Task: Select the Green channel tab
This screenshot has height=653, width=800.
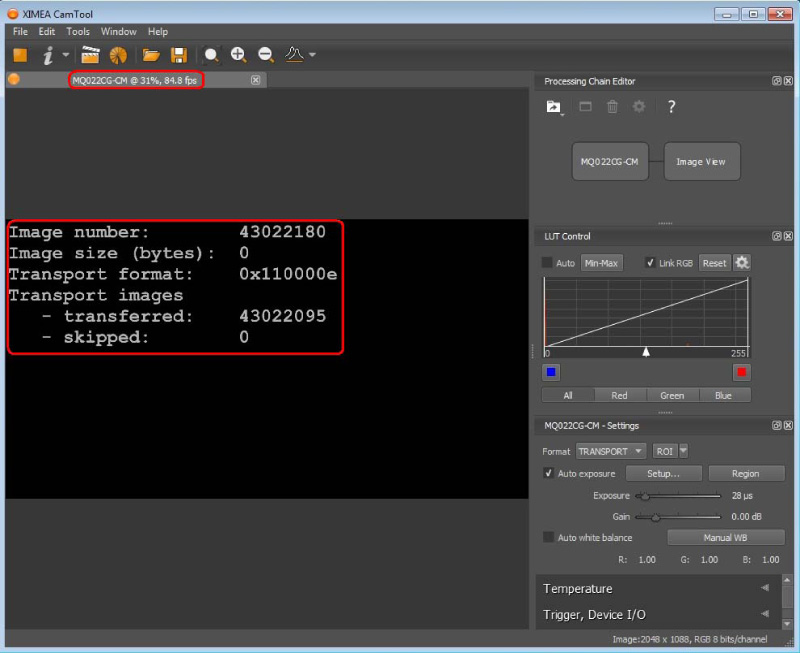Action: tap(672, 395)
